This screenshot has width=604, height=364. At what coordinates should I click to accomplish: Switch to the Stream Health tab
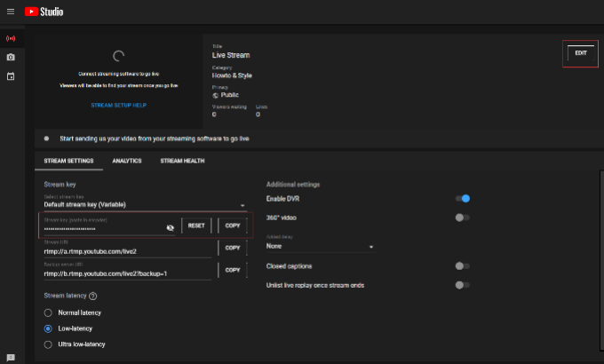(x=182, y=161)
